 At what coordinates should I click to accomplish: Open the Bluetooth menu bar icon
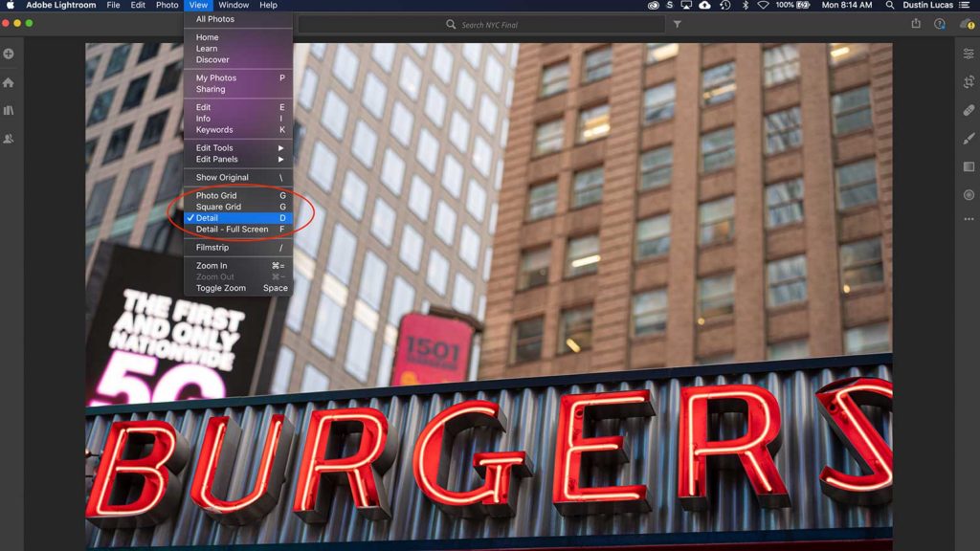(745, 5)
